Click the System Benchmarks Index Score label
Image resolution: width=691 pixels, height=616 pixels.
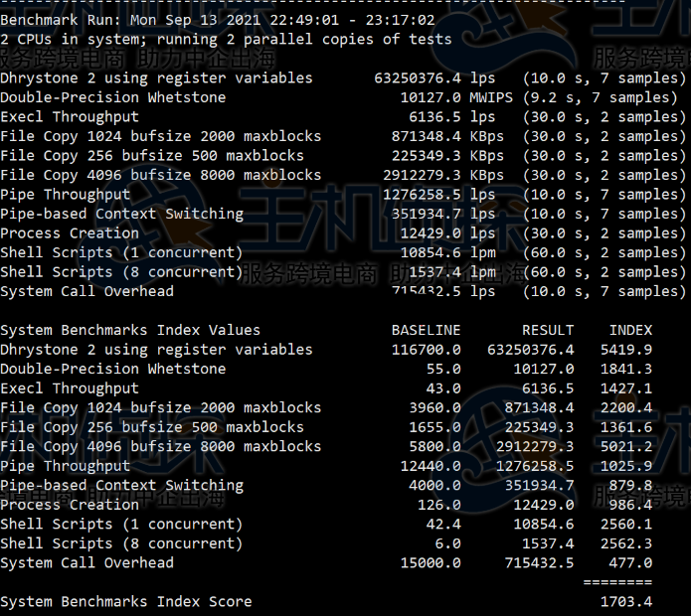(x=126, y=601)
